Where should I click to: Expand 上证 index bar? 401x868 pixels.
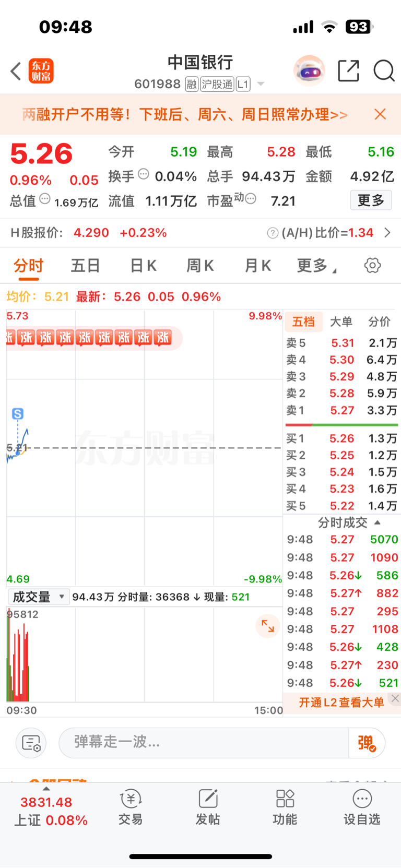click(x=50, y=811)
